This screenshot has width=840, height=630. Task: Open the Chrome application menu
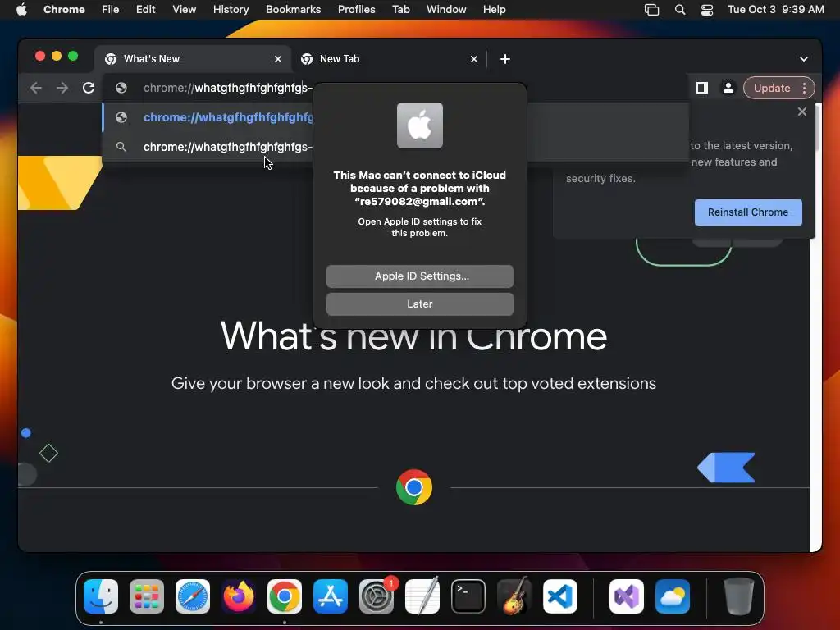tap(64, 9)
